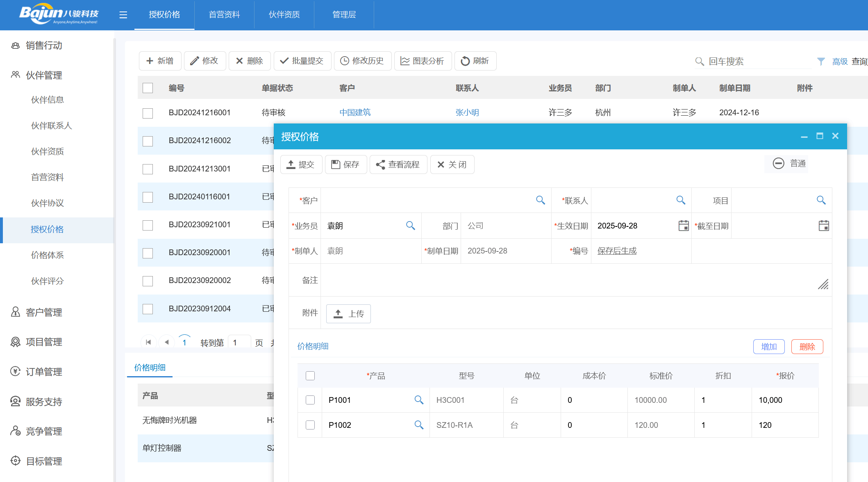Expand the 客户管理 sidebar menu
The image size is (868, 482).
(43, 312)
